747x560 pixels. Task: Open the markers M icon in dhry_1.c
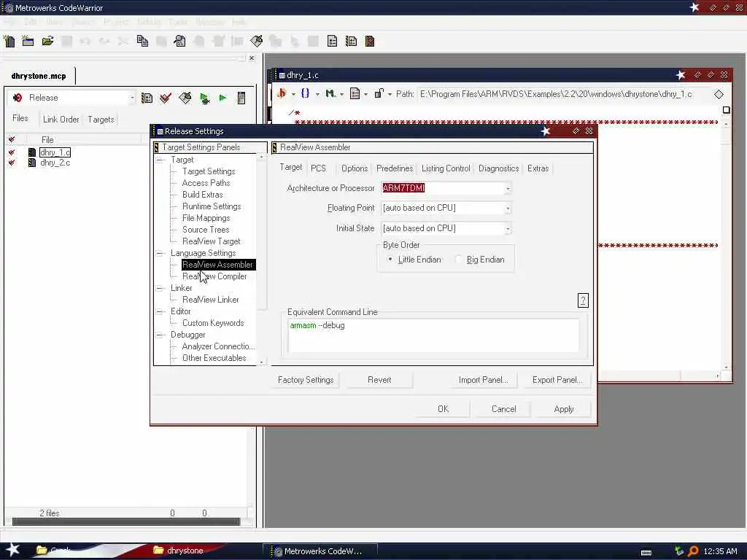coord(330,94)
